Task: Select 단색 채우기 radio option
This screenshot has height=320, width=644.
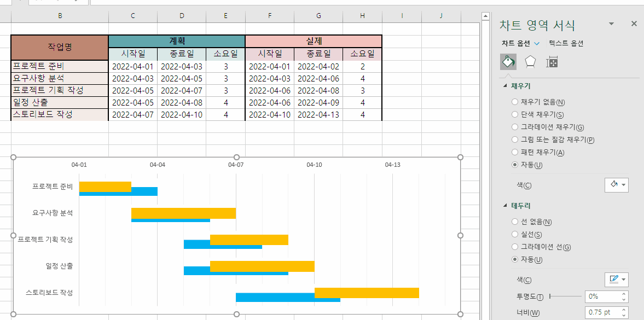Action: [x=515, y=115]
